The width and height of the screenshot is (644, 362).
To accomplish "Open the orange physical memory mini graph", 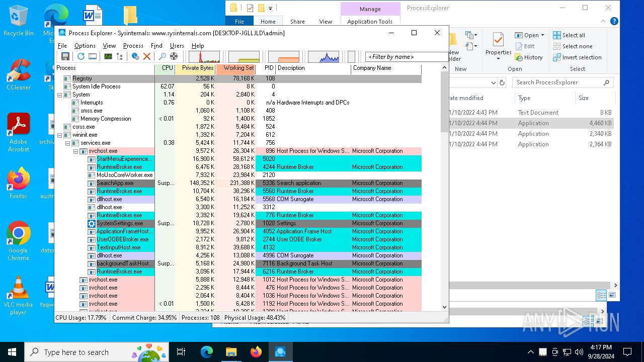I will (x=284, y=56).
